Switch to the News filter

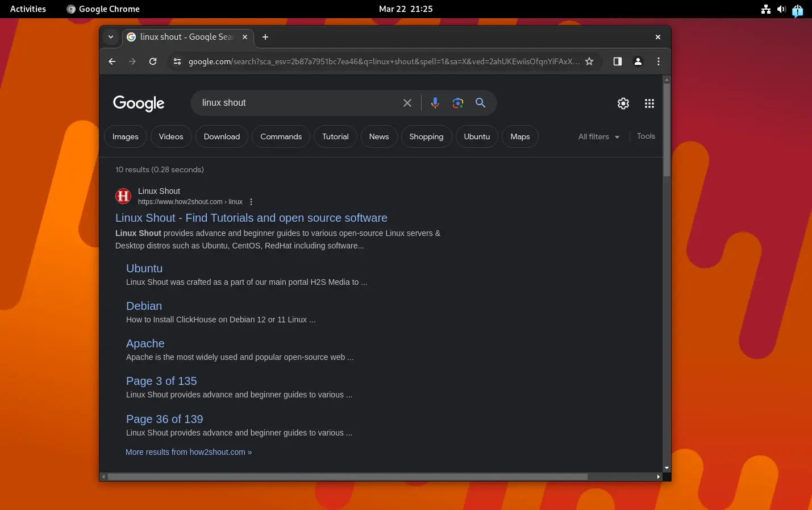click(x=379, y=136)
